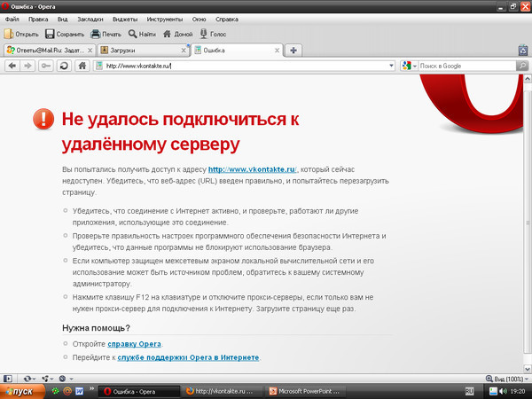Follow the http://www.vkontakte.ru/ link
532x399 pixels.
(x=253, y=169)
